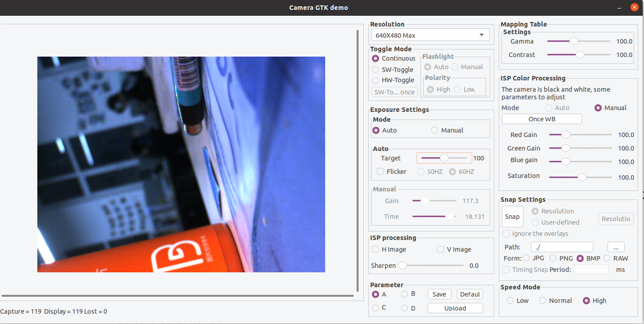Click the Red Gain slider
The image size is (644, 324).
coord(580,135)
